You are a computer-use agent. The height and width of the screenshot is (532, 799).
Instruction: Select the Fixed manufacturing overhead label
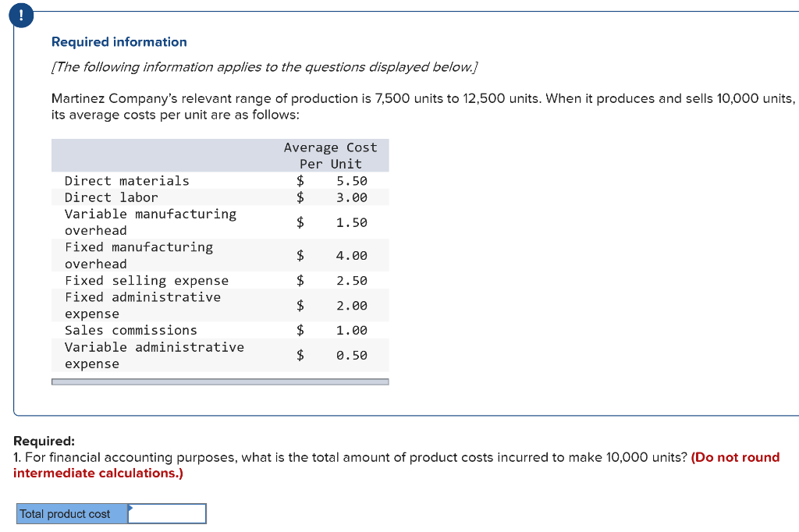pyautogui.click(x=139, y=255)
